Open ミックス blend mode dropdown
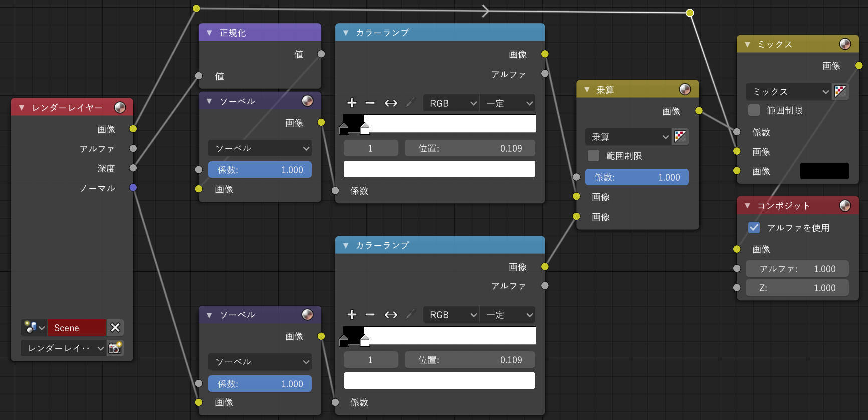The height and width of the screenshot is (420, 868). pyautogui.click(x=789, y=92)
